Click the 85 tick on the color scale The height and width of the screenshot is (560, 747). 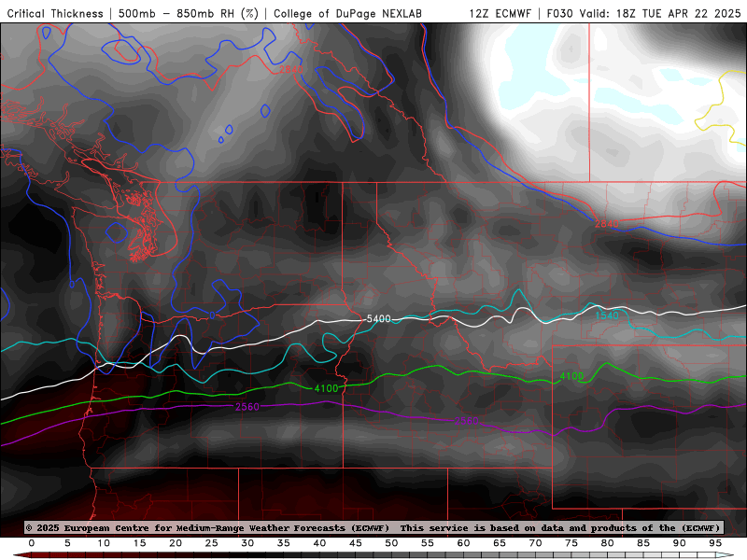tap(643, 543)
